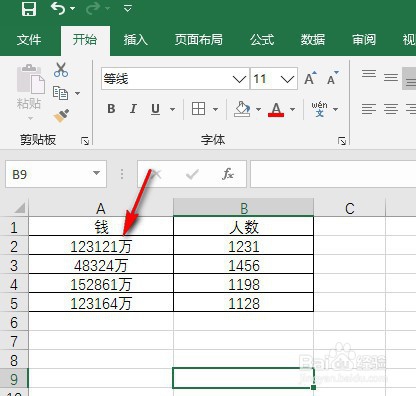Click the Middle Align icon
This screenshot has height=396, width=416.
tap(391, 78)
